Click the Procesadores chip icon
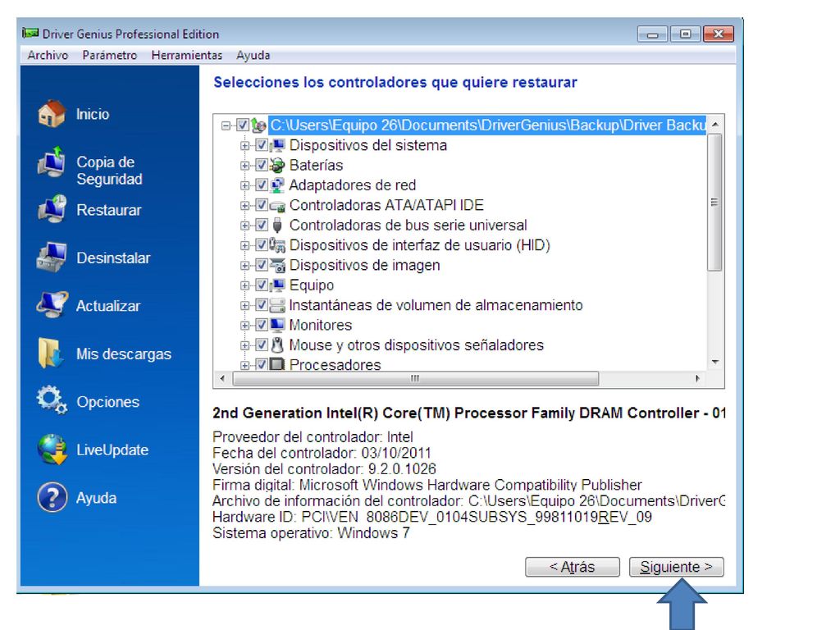Viewport: 840px width, 630px height. coord(277,365)
